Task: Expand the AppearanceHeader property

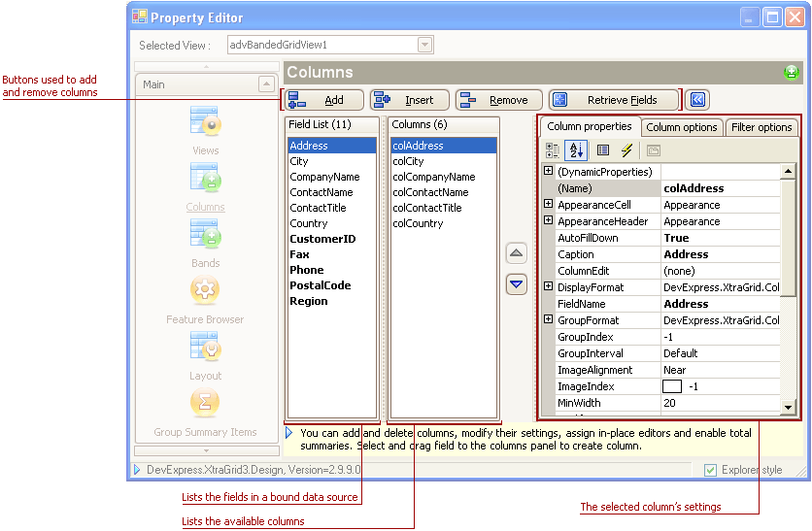Action: (549, 220)
